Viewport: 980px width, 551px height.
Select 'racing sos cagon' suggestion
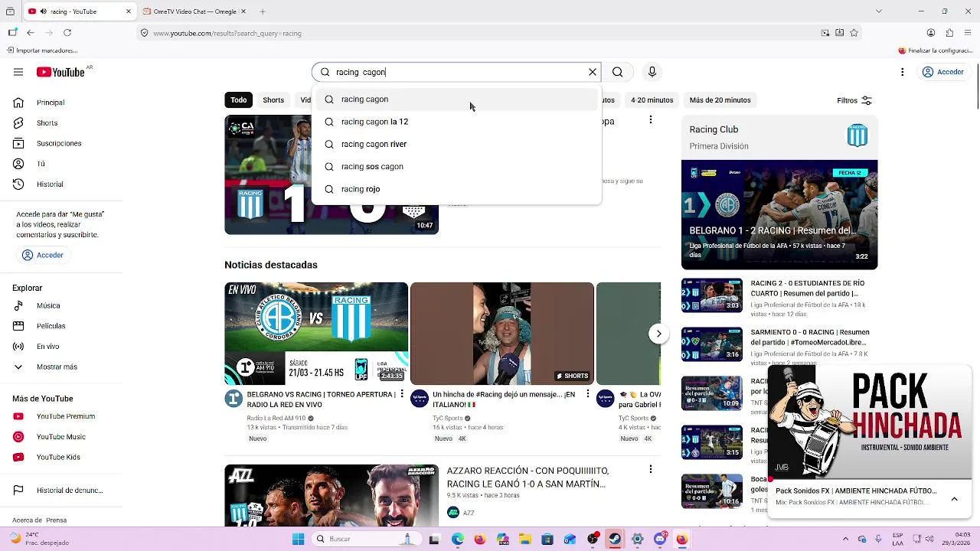point(456,167)
